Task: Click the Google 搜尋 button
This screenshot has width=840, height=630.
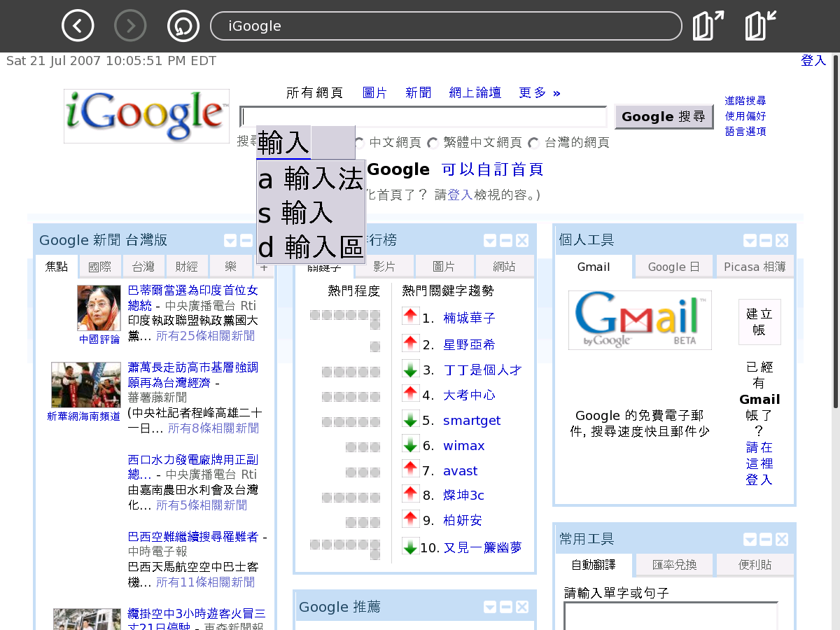Action: pyautogui.click(x=664, y=117)
